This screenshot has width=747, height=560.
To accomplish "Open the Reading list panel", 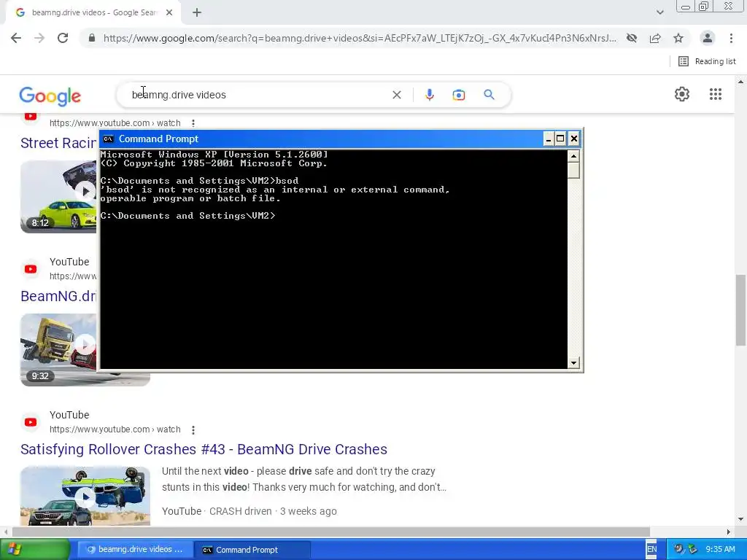I will pyautogui.click(x=707, y=61).
